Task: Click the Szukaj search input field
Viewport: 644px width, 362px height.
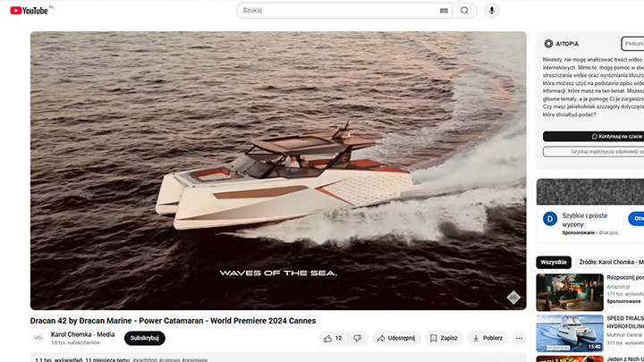Action: click(340, 11)
